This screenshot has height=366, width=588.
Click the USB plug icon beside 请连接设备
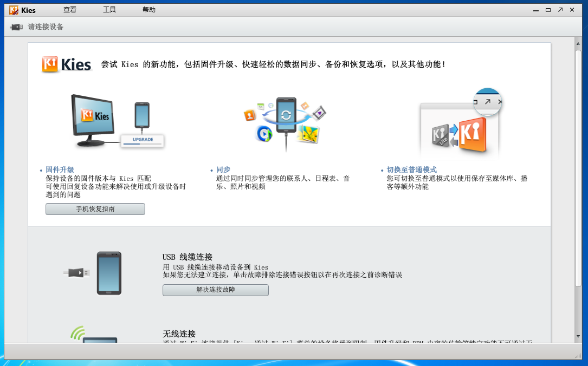(x=16, y=27)
